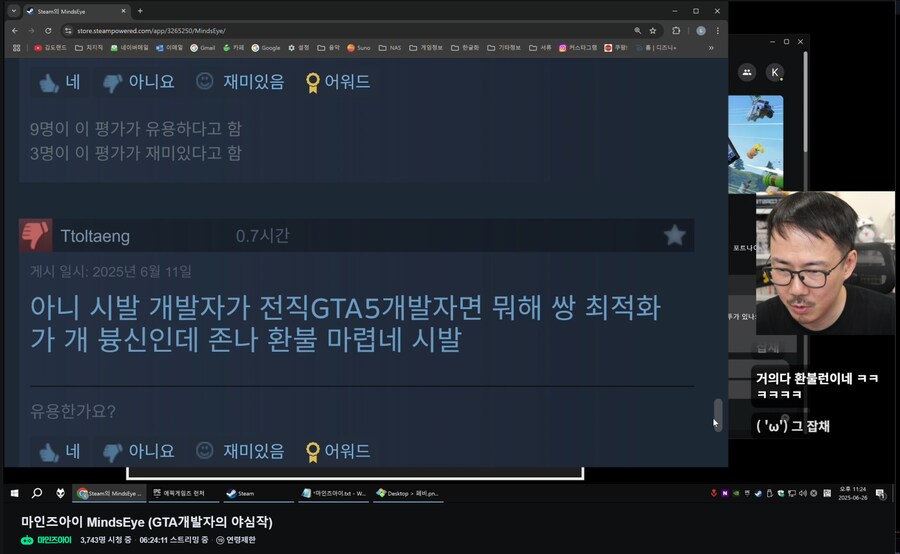Image resolution: width=900 pixels, height=554 pixels.
Task: Reload the Steam store page
Action: point(48,31)
